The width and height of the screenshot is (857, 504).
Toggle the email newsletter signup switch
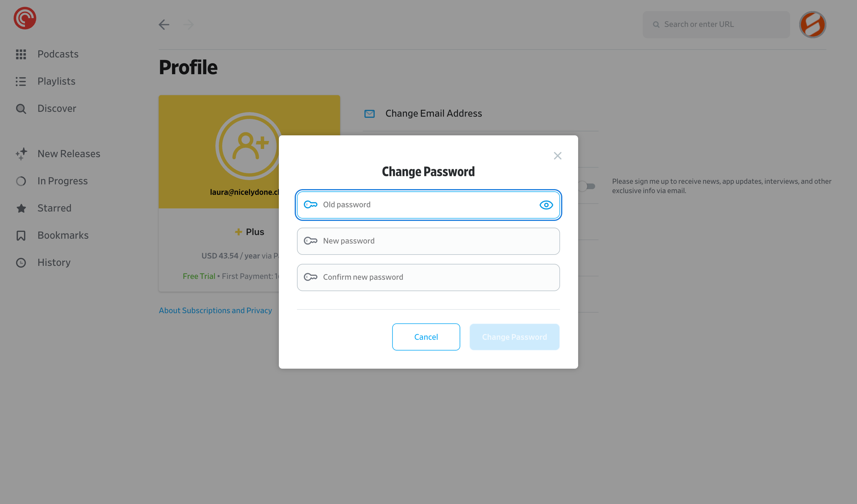tap(586, 186)
